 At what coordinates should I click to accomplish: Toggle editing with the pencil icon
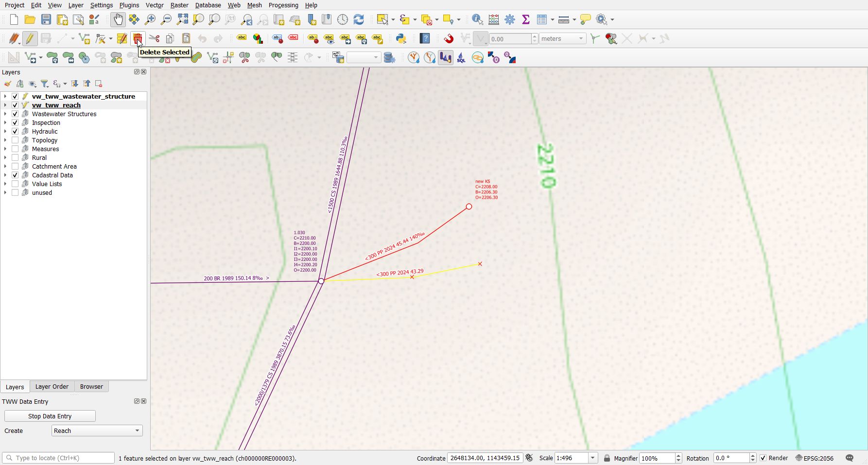pyautogui.click(x=30, y=38)
